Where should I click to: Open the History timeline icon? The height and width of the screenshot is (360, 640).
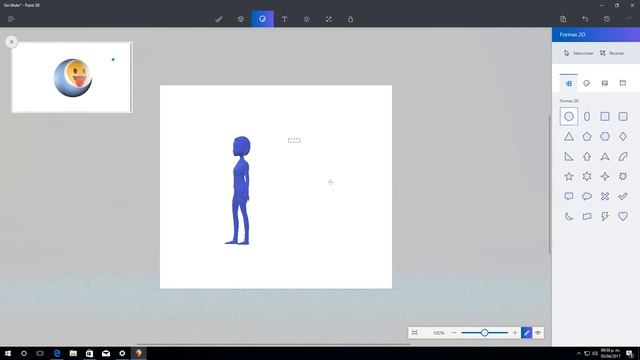[x=607, y=19]
